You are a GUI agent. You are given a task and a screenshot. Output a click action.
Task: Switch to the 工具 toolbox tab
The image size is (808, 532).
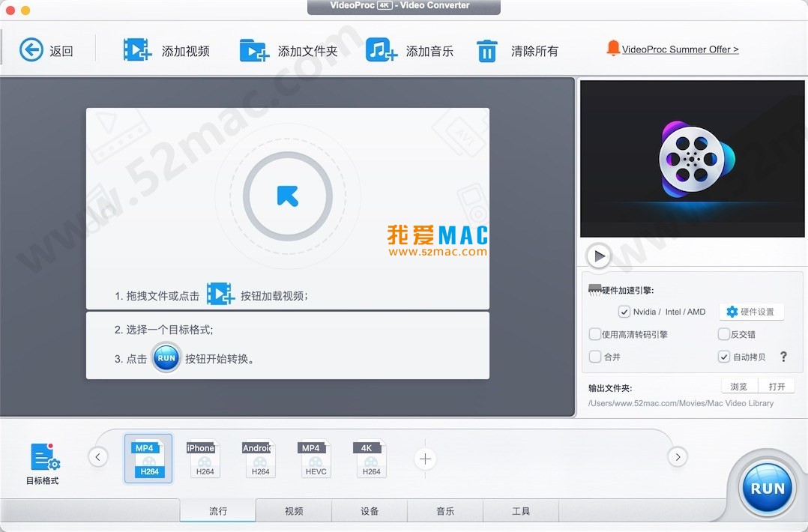521,511
